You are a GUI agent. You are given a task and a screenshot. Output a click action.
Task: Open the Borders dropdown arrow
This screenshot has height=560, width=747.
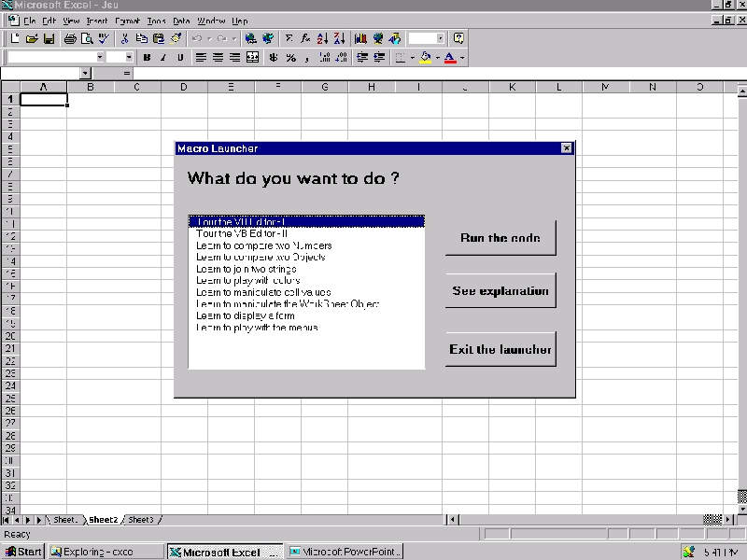[x=412, y=58]
